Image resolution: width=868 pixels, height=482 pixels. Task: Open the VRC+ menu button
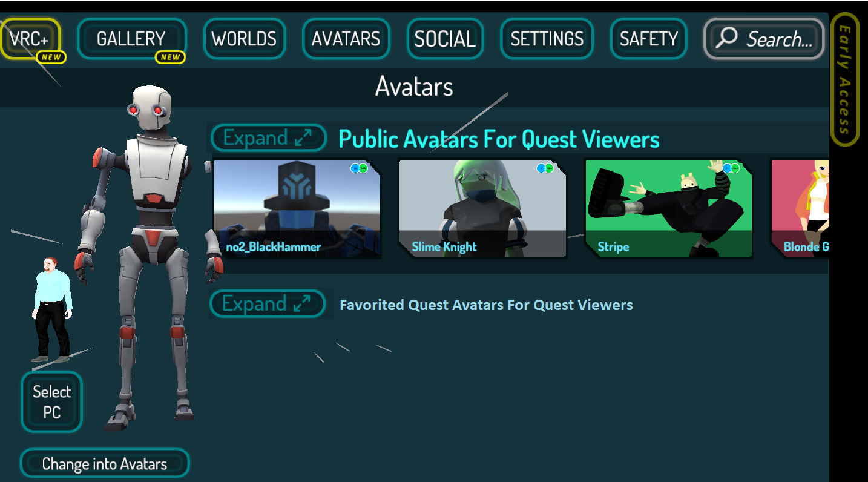click(x=30, y=39)
